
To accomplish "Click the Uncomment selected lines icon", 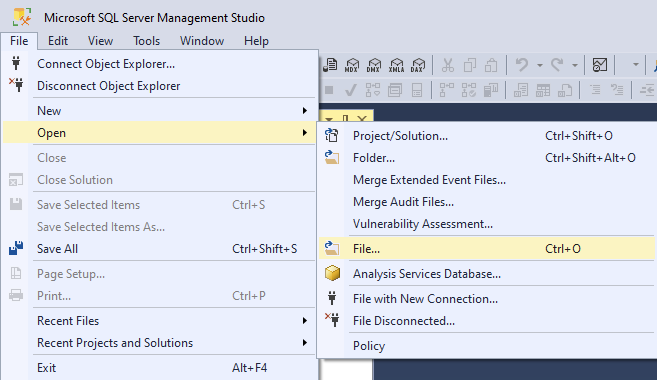I will tap(617, 90).
